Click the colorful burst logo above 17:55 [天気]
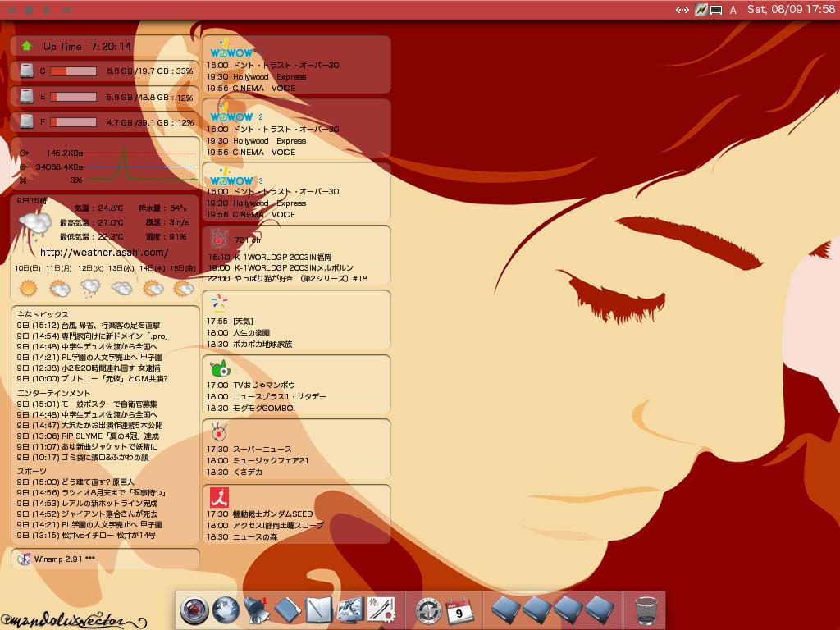840x630 pixels. [219, 304]
